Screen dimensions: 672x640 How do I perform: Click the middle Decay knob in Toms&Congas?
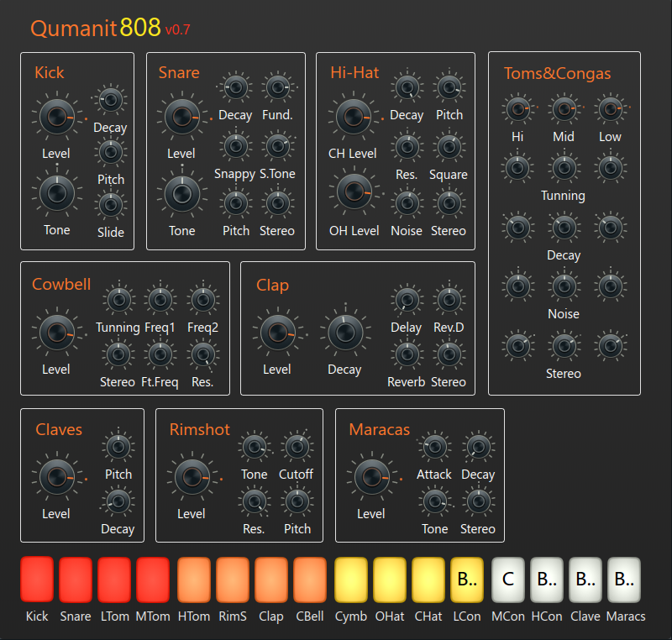tap(564, 228)
